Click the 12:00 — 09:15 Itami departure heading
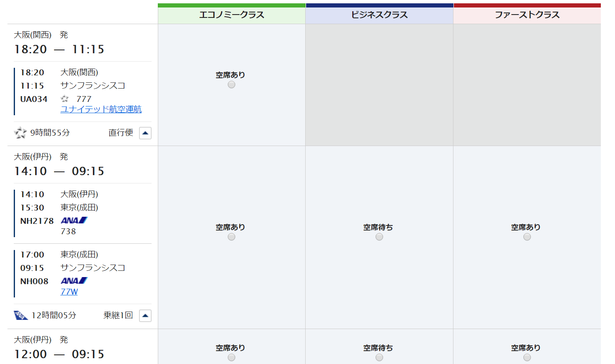 click(59, 354)
